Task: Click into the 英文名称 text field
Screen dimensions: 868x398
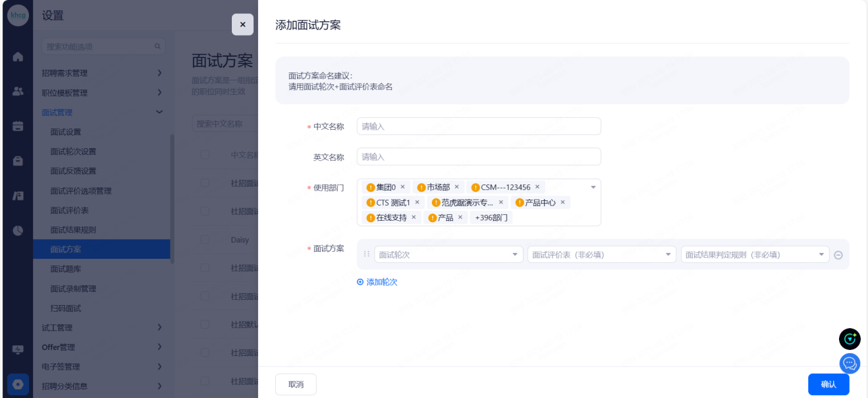Action: coord(479,157)
